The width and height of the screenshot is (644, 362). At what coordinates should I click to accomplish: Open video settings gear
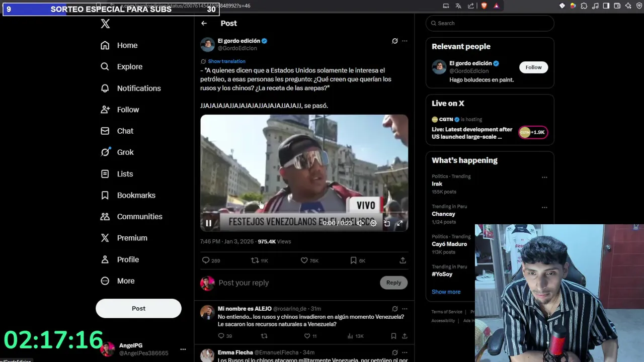(x=373, y=223)
